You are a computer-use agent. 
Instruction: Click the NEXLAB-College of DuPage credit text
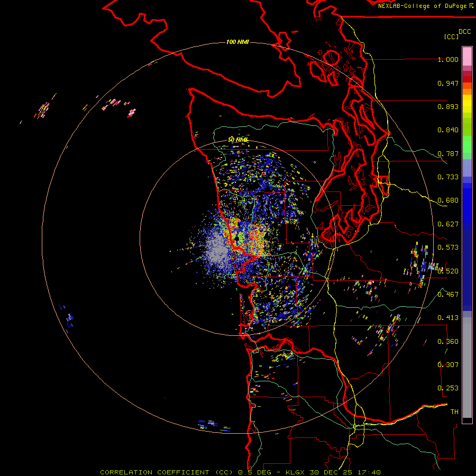422,6
